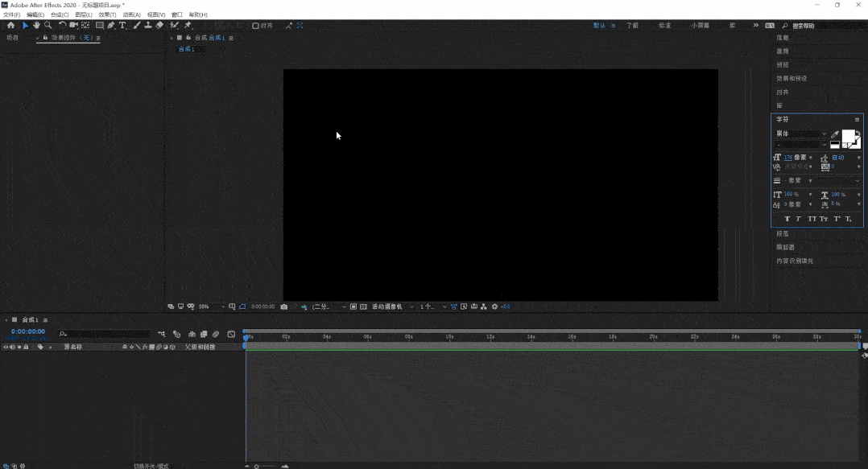The height and width of the screenshot is (469, 868).
Task: Select the Pen tool
Action: tap(111, 26)
